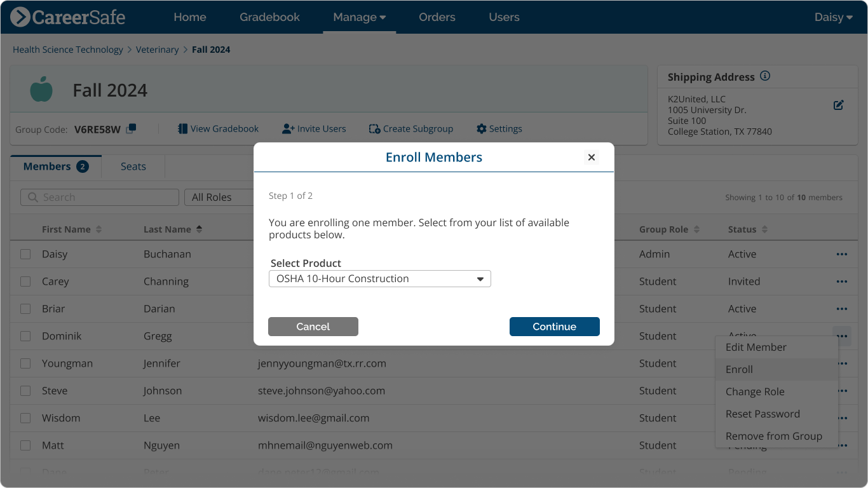Click the Continue button
This screenshot has height=488, width=868.
tap(554, 326)
